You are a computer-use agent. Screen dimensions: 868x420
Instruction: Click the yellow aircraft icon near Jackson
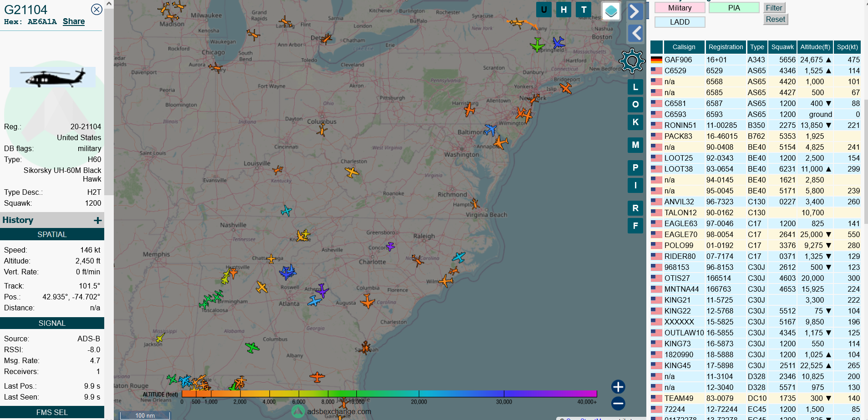coord(160,338)
